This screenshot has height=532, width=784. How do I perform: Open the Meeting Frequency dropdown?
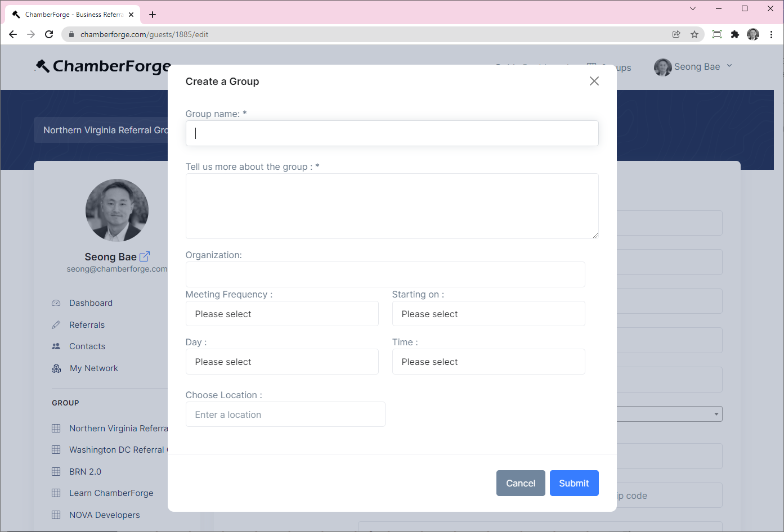tap(282, 313)
